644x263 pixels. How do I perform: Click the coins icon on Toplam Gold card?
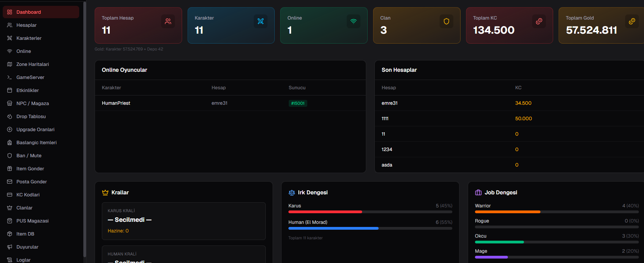(632, 21)
